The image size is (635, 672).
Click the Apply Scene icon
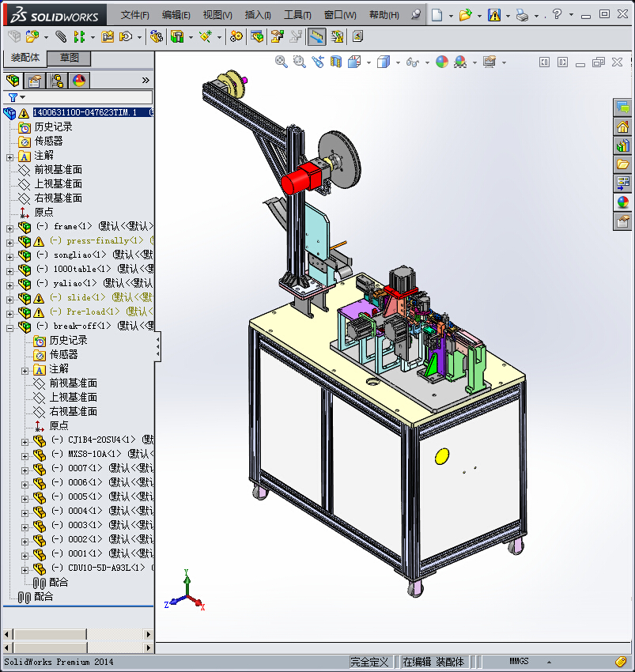pos(460,62)
